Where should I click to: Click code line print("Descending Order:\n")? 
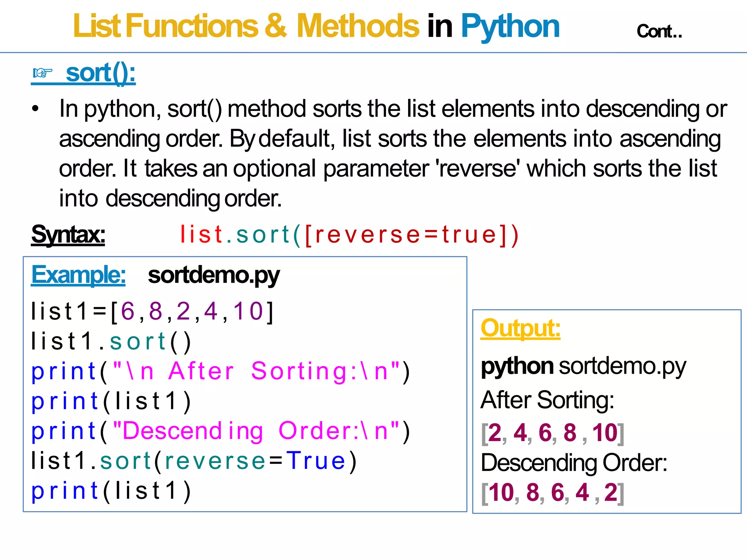(x=221, y=431)
